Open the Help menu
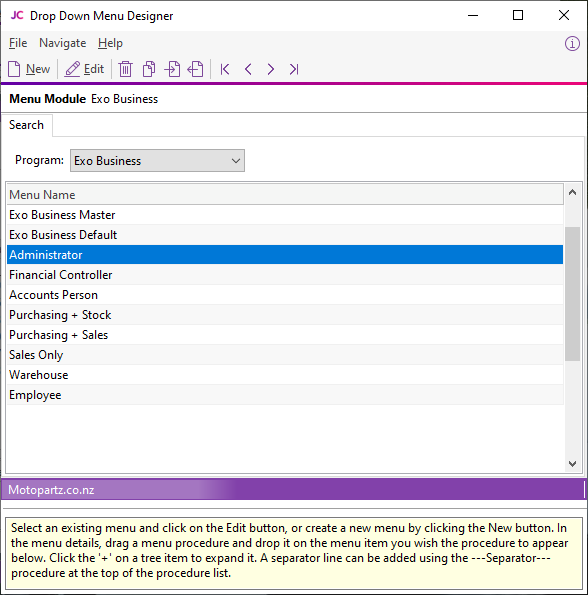This screenshot has width=588, height=595. point(110,43)
